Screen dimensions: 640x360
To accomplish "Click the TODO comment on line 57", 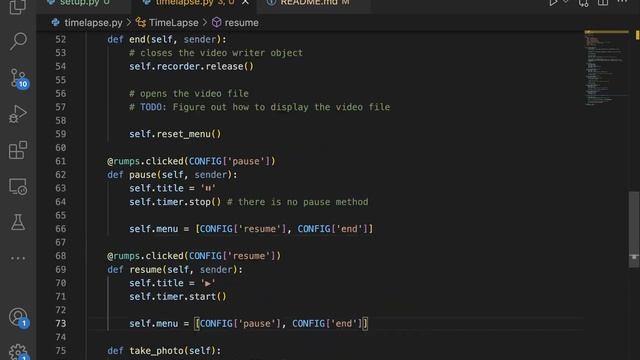I will click(x=260, y=107).
